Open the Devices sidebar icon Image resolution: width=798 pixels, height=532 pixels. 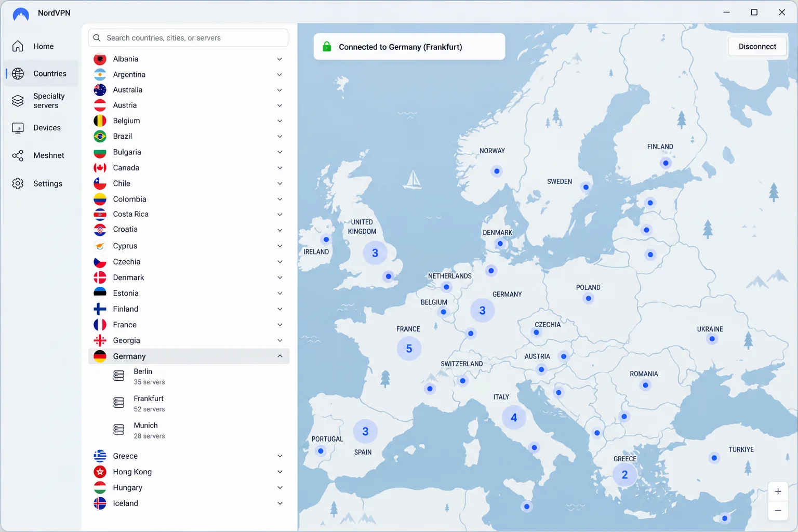pos(18,128)
